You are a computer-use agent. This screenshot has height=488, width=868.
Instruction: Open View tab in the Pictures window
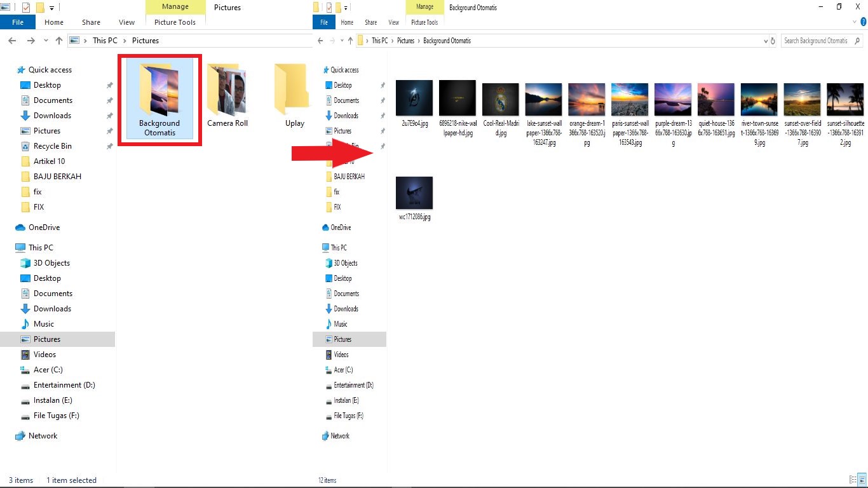(127, 22)
